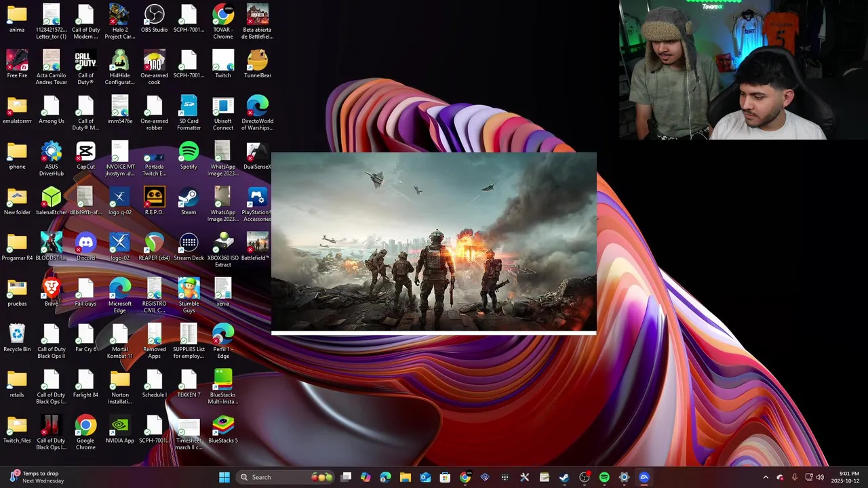Screen dimensions: 868x488
Task: Open the Recycle Bin
Action: pyautogui.click(x=17, y=338)
